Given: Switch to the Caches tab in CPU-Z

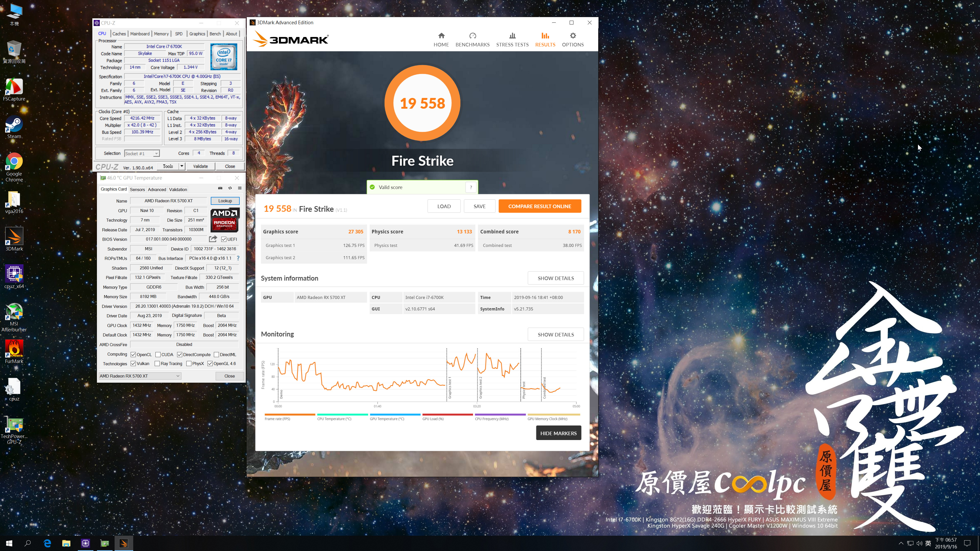Looking at the screenshot, I should click(119, 34).
